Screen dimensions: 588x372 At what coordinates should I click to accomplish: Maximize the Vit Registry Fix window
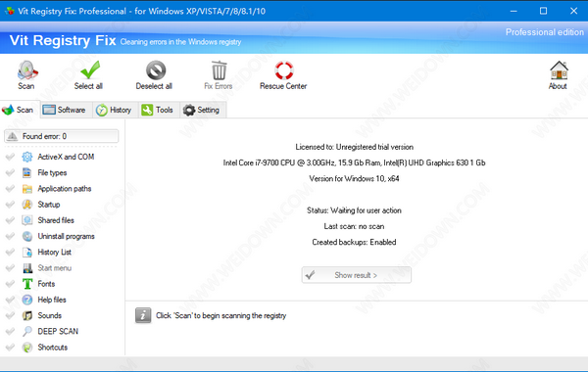[x=543, y=11]
